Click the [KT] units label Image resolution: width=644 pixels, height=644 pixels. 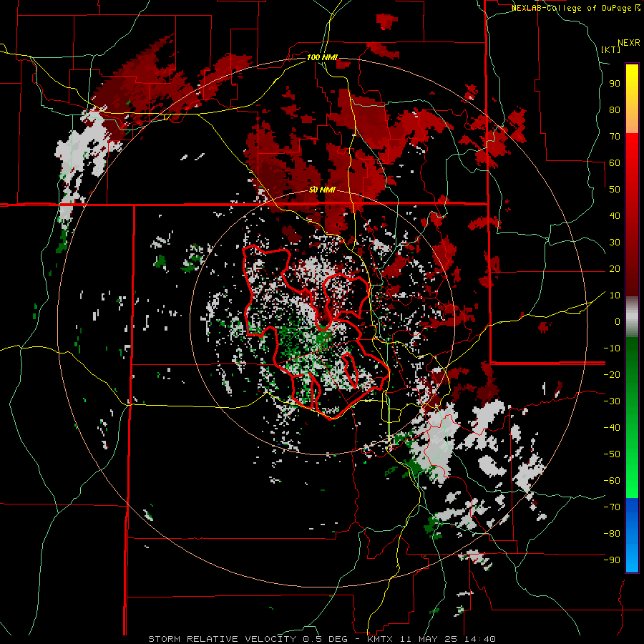pyautogui.click(x=611, y=49)
